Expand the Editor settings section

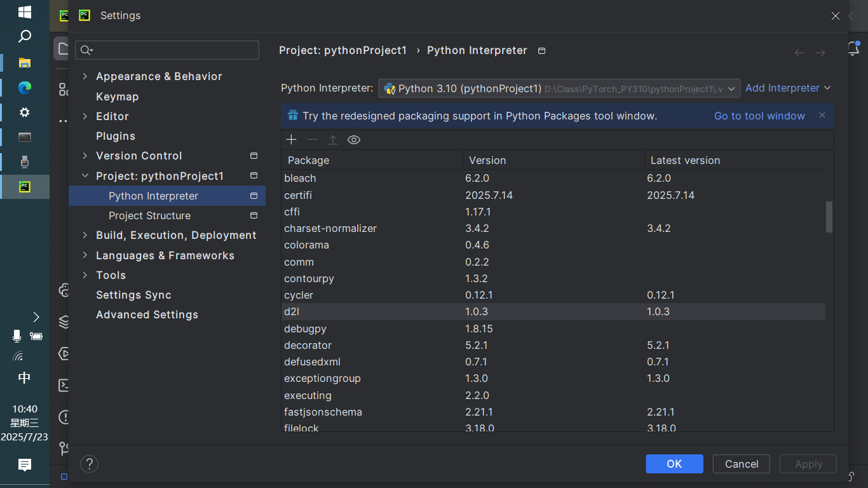click(x=85, y=116)
